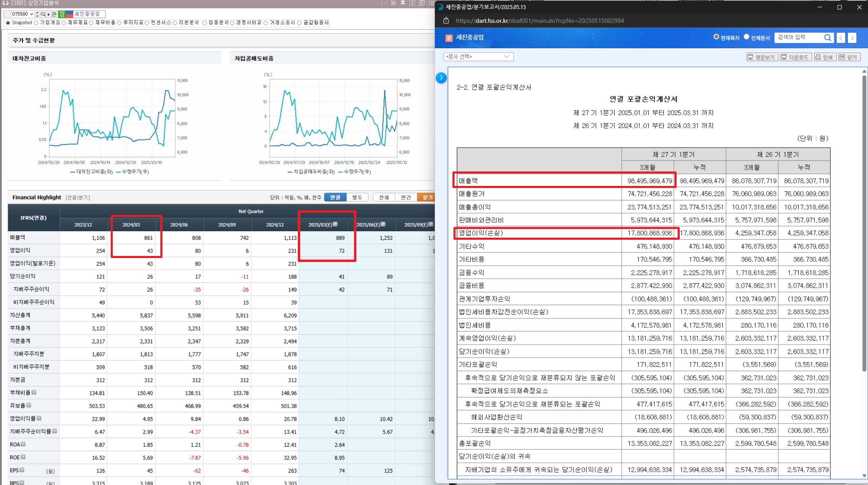Click the stock code search magnifier icon
This screenshot has width=868, height=485.
(x=43, y=14)
